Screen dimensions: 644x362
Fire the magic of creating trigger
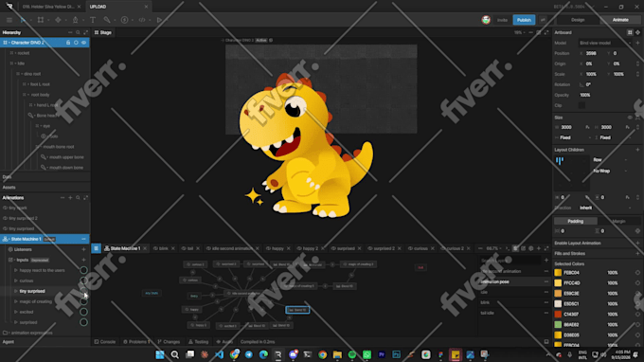(x=83, y=301)
